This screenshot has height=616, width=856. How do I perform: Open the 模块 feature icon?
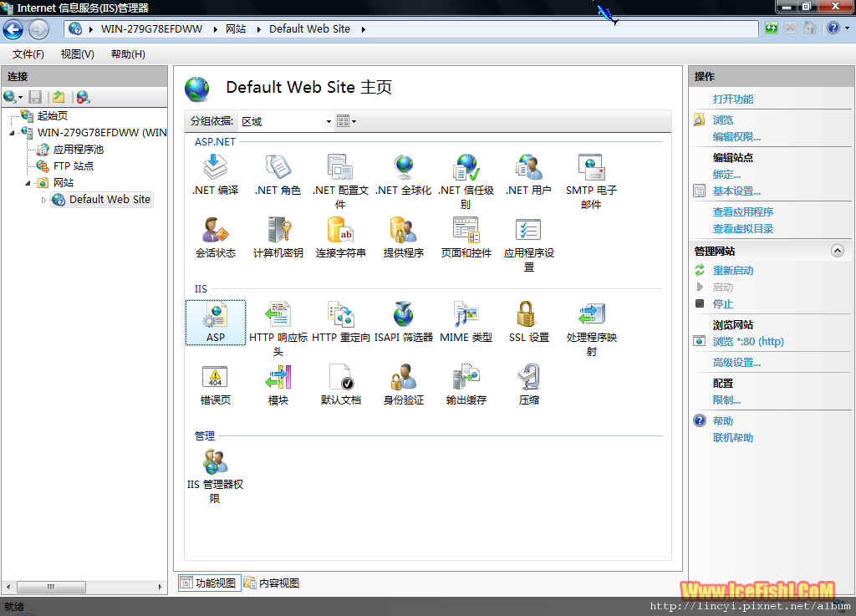[278, 376]
